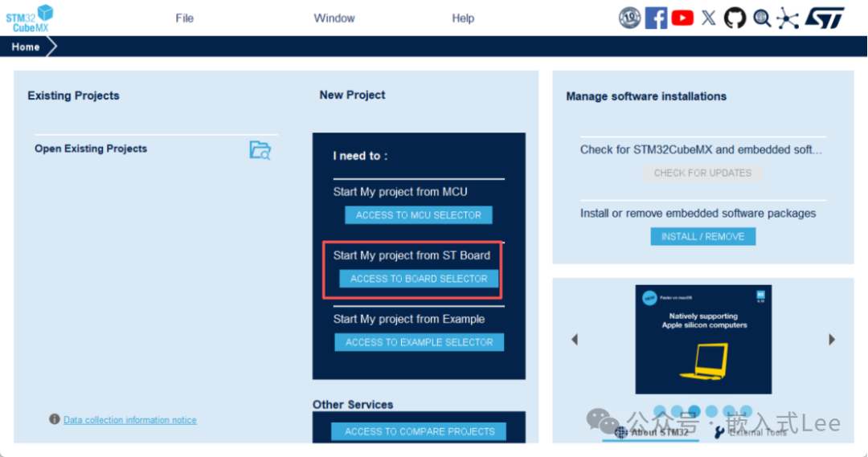
Task: Click the open folder browse icon
Action: point(260,150)
